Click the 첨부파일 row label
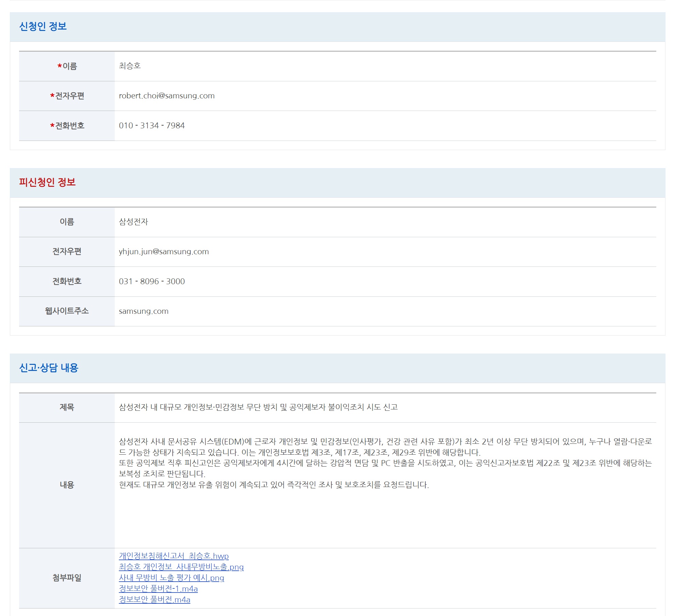 pos(67,578)
